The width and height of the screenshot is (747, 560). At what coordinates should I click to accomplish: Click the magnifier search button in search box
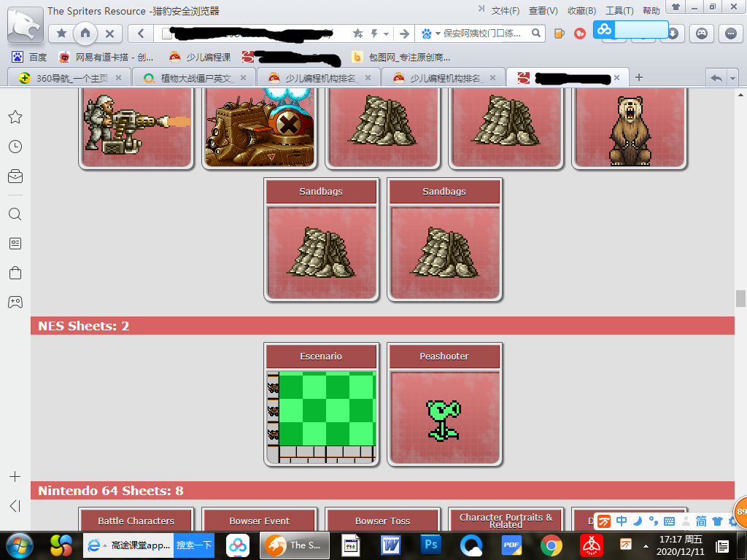pyautogui.click(x=536, y=33)
